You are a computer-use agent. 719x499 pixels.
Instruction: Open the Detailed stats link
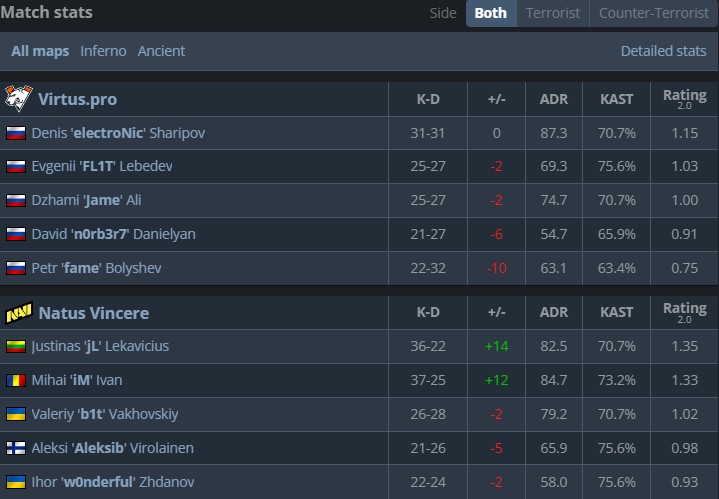click(663, 51)
